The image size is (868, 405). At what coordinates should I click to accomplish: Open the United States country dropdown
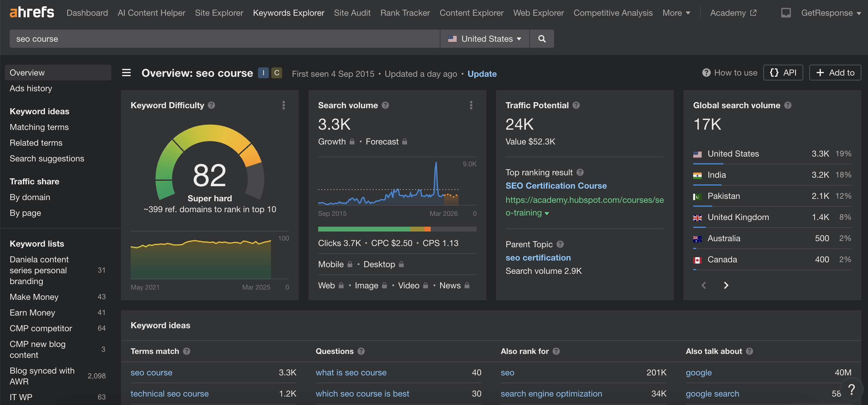pyautogui.click(x=485, y=38)
